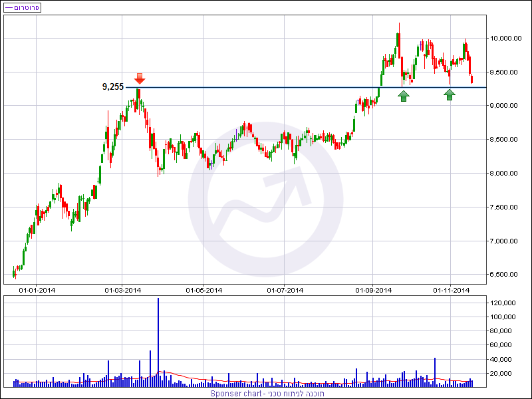Click the 8,000.00 price axis label

(505, 174)
